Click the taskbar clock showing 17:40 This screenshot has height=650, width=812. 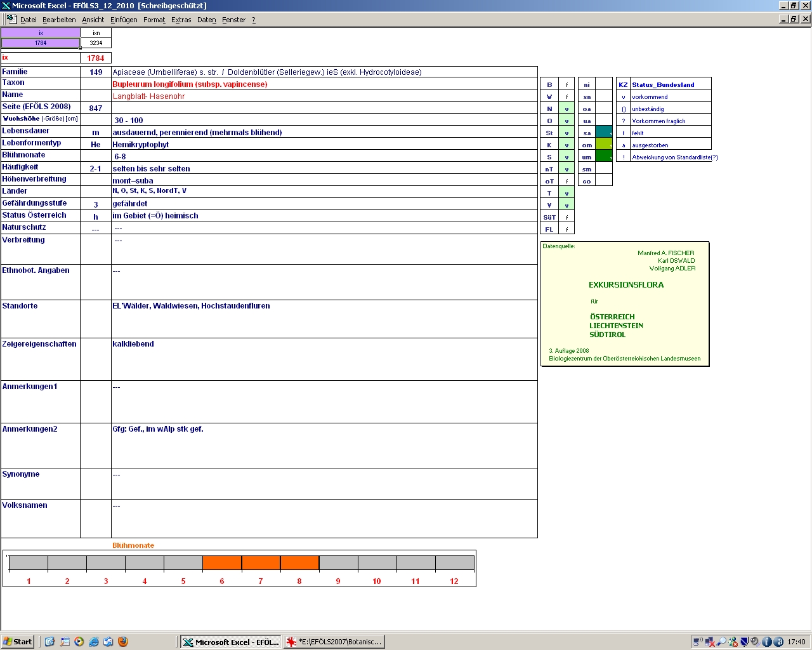click(796, 642)
